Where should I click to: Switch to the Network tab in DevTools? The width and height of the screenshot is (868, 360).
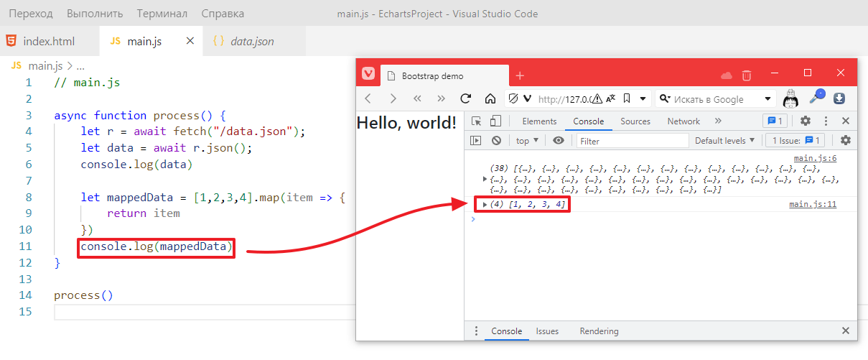click(x=683, y=121)
